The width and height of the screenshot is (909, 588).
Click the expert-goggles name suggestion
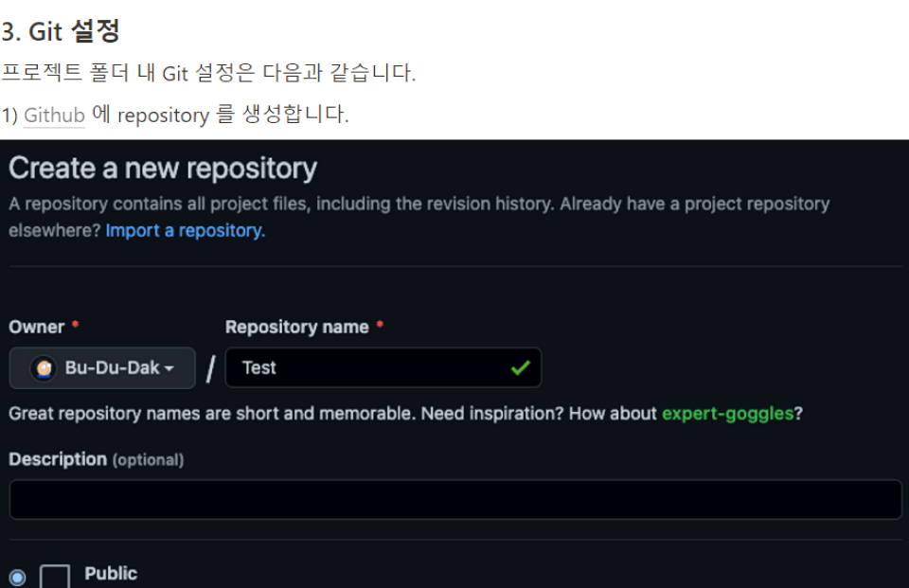tap(727, 414)
